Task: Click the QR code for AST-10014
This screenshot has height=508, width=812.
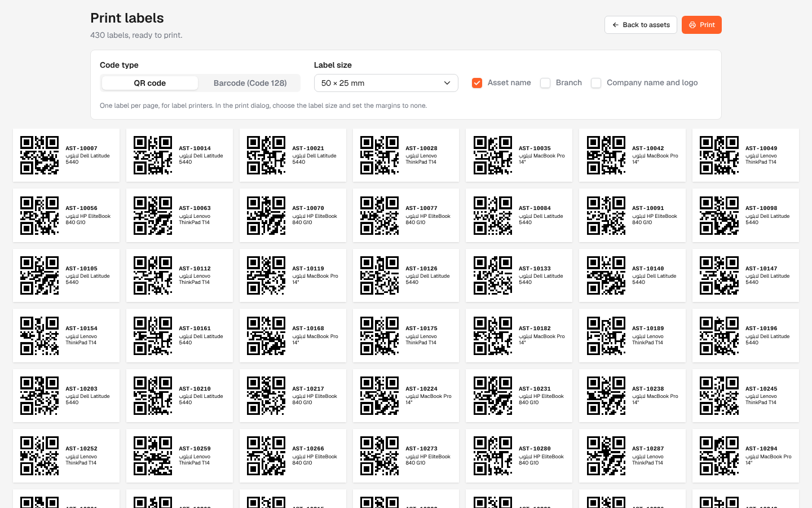Action: 153,155
